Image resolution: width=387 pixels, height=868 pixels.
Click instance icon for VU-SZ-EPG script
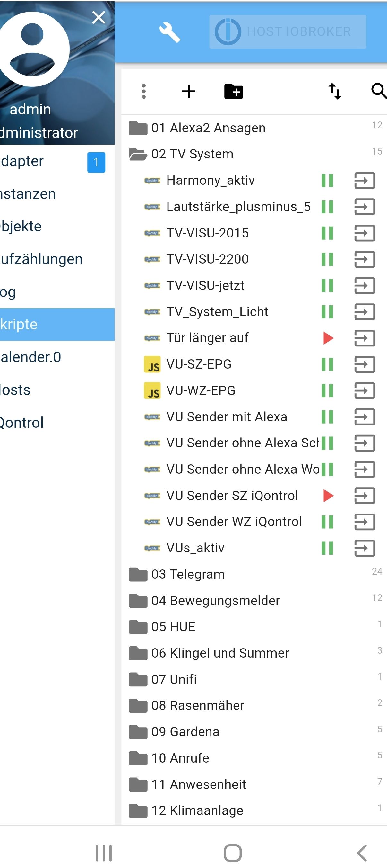click(365, 364)
